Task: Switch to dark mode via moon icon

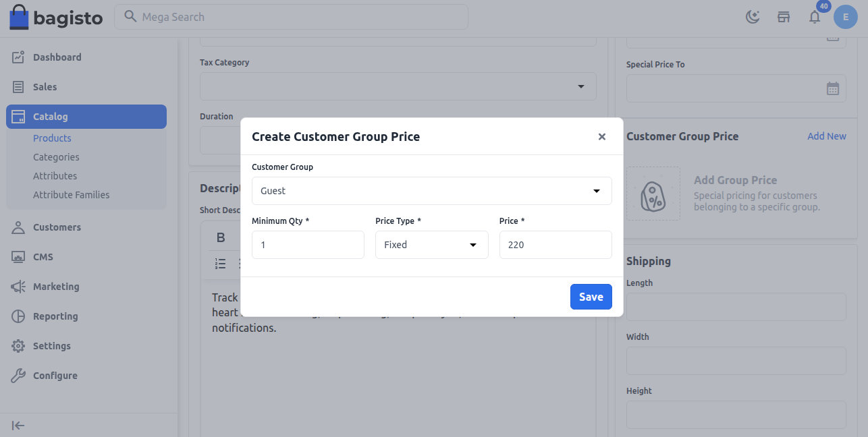Action: click(753, 17)
